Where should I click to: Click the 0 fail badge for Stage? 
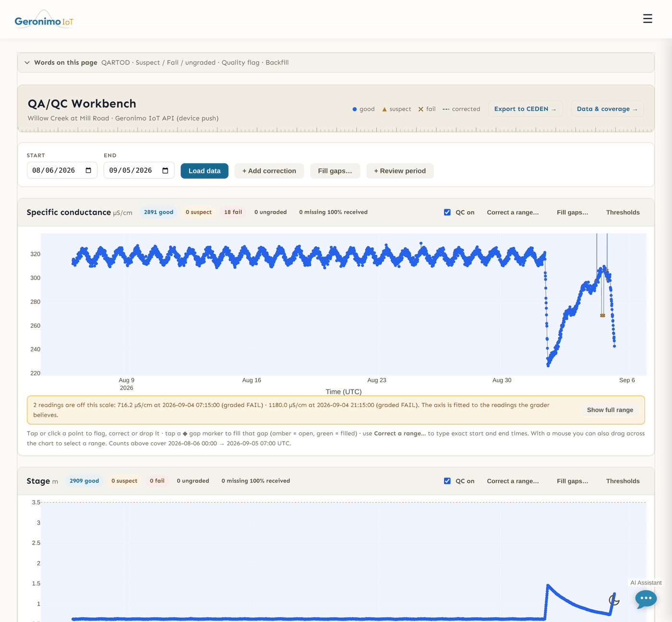[157, 481]
